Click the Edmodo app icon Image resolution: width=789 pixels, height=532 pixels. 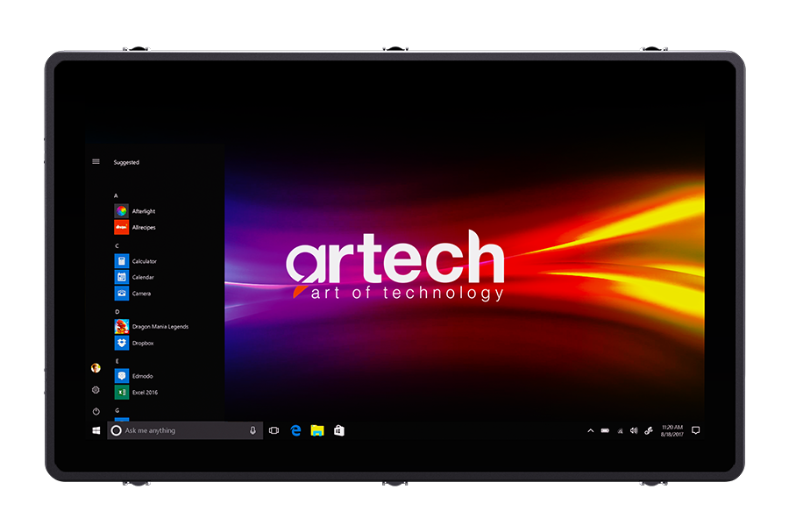[x=122, y=376]
